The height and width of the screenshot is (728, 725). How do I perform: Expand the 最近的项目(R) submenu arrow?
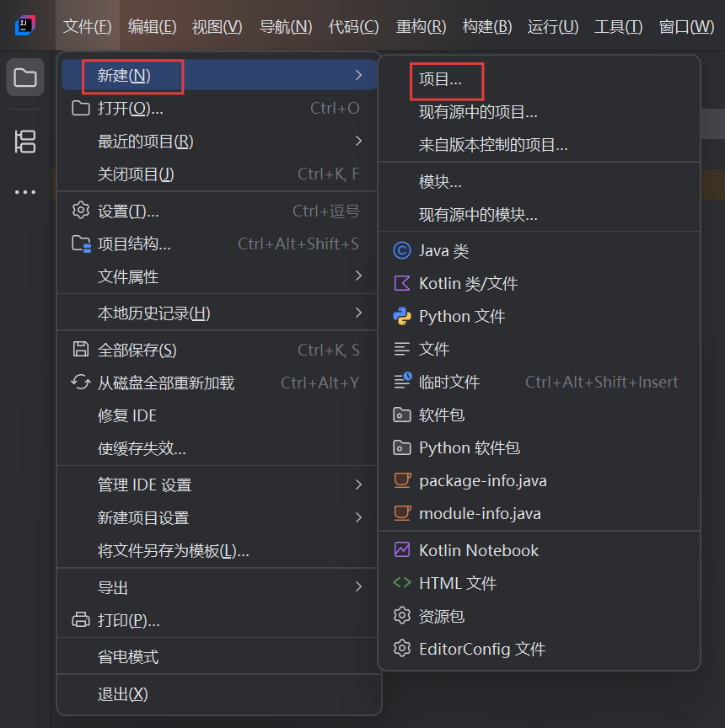click(358, 141)
